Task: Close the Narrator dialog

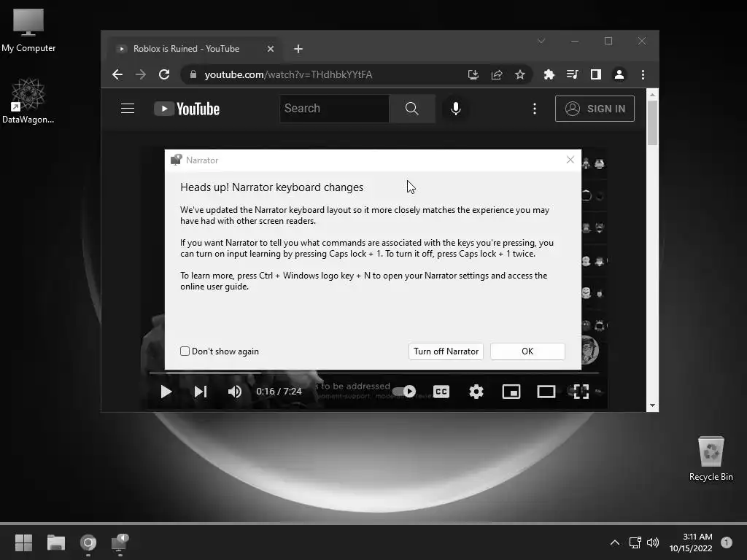Action: (570, 160)
